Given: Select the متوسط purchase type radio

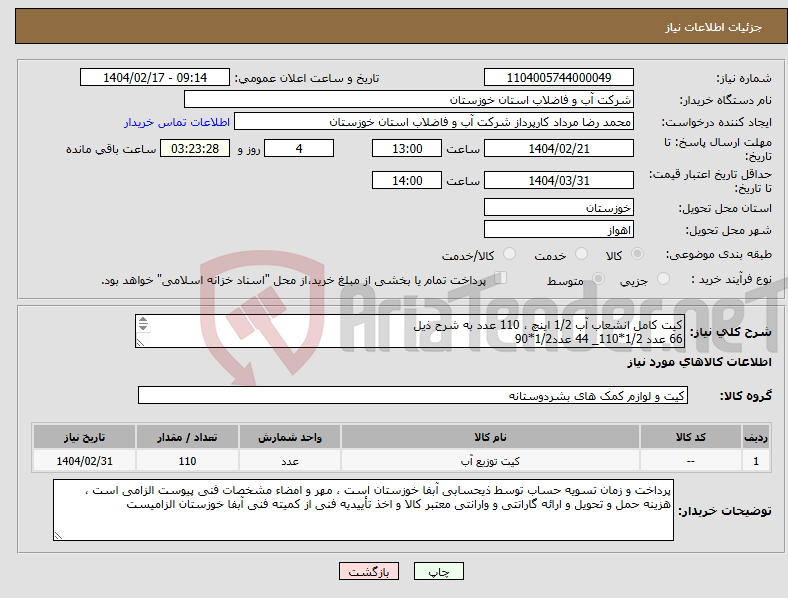Looking at the screenshot, I should [598, 279].
